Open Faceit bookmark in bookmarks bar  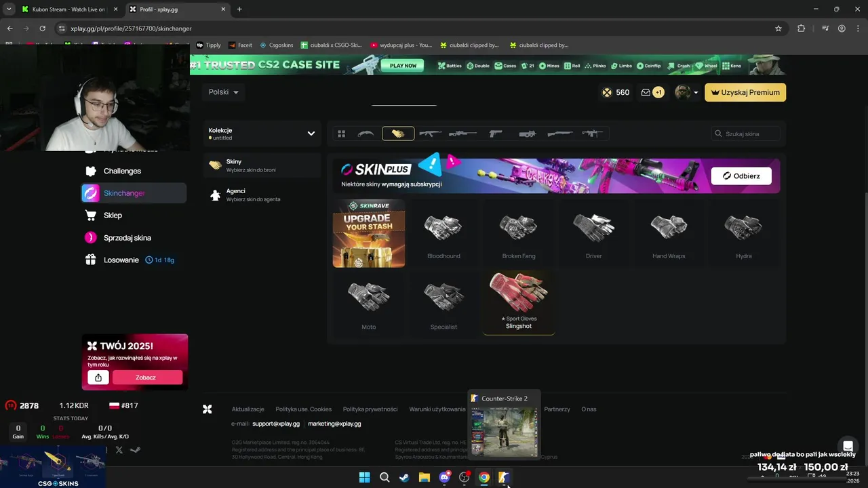(x=240, y=45)
